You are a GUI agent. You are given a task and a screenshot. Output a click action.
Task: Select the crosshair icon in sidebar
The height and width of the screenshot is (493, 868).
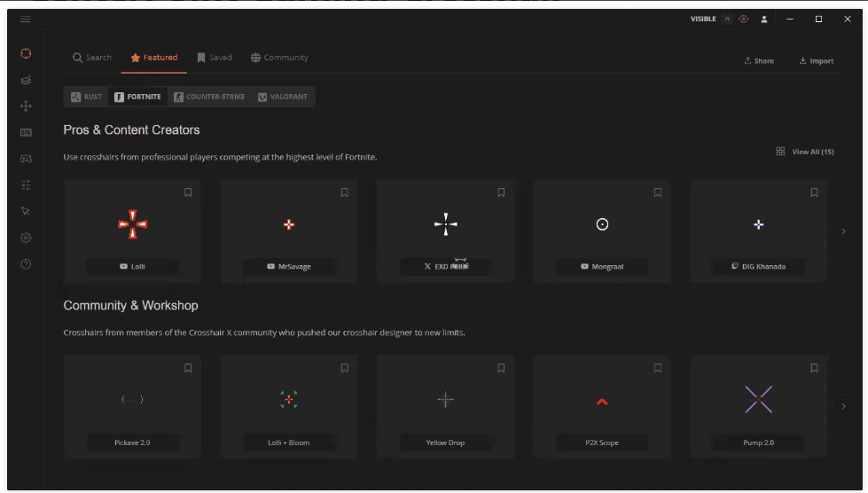26,54
